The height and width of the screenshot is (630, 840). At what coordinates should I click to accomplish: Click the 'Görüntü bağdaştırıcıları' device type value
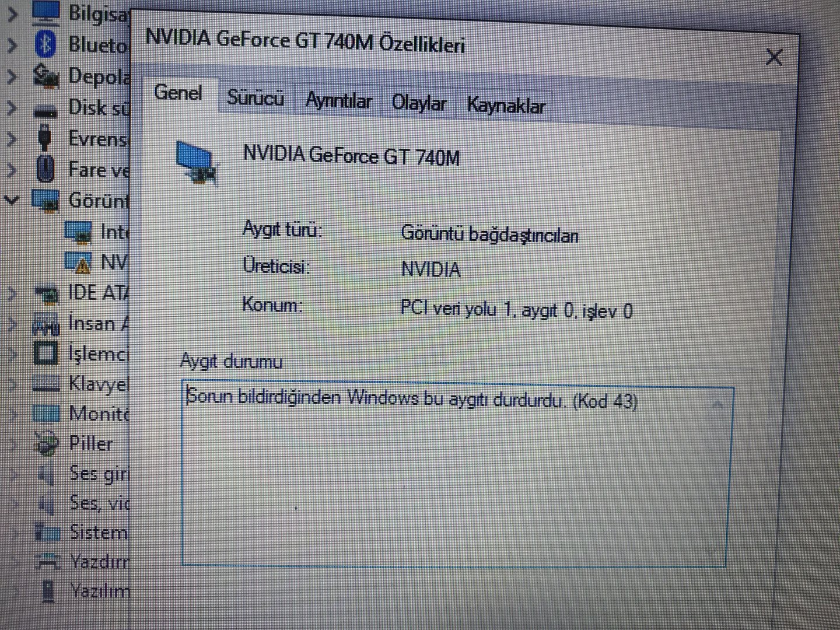(489, 235)
